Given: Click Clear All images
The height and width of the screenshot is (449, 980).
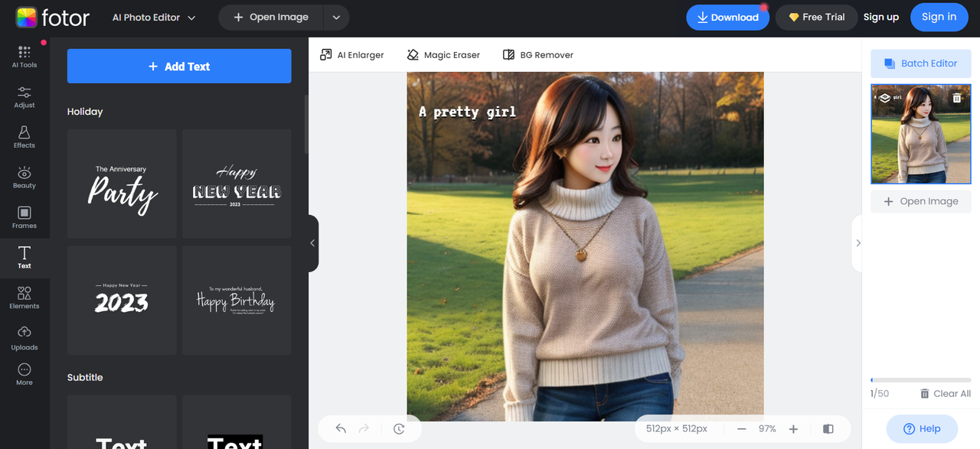Looking at the screenshot, I should [945, 393].
